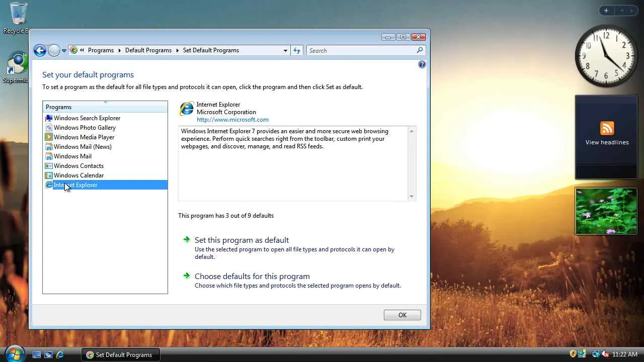Click the sidebar next gadgets arrow

coord(632,11)
